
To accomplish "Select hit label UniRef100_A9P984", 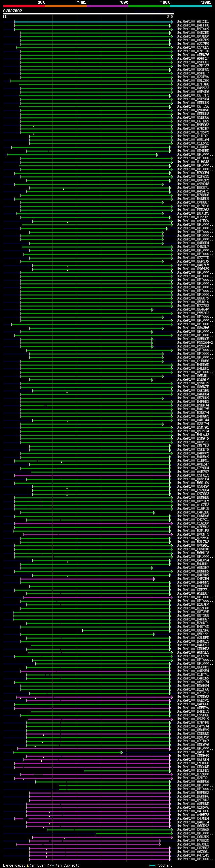I will pyautogui.click(x=193, y=99).
